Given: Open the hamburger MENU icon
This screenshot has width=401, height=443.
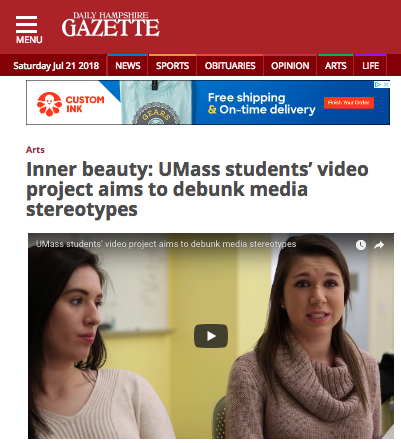Looking at the screenshot, I should click(29, 29).
